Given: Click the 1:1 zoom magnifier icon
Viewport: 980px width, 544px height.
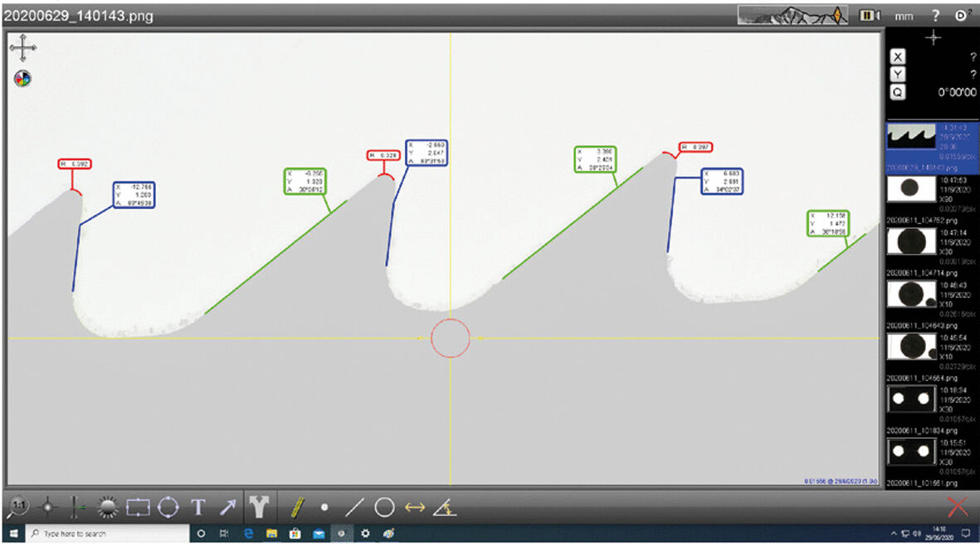Looking at the screenshot, I should point(18,507).
